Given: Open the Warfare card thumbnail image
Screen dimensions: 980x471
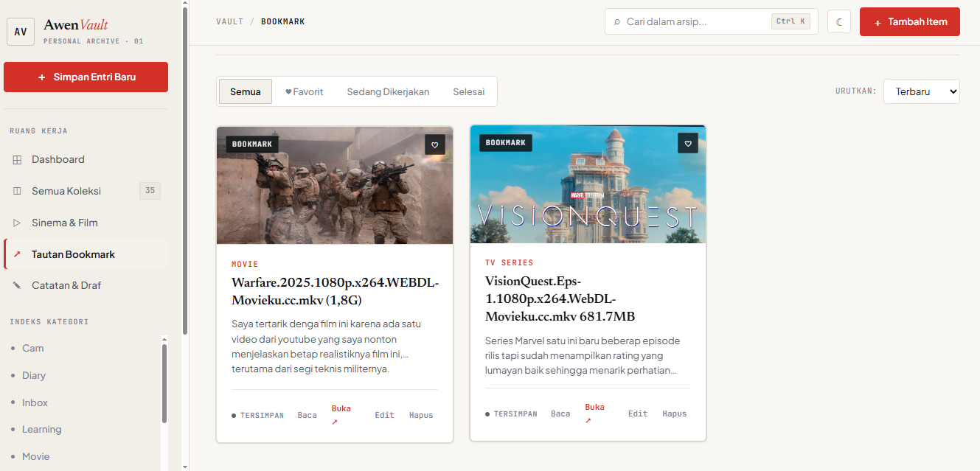Looking at the screenshot, I should (335, 185).
